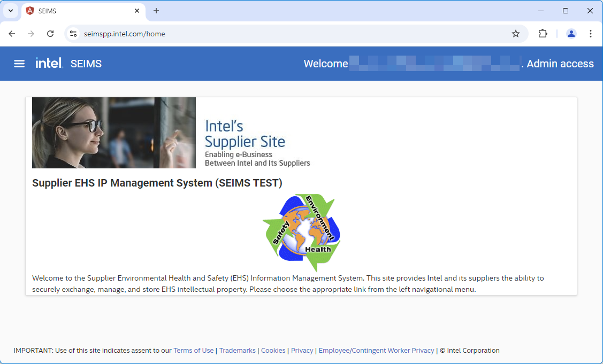The height and width of the screenshot is (364, 603).
Task: Click the Welcome text in the header
Action: [x=326, y=64]
